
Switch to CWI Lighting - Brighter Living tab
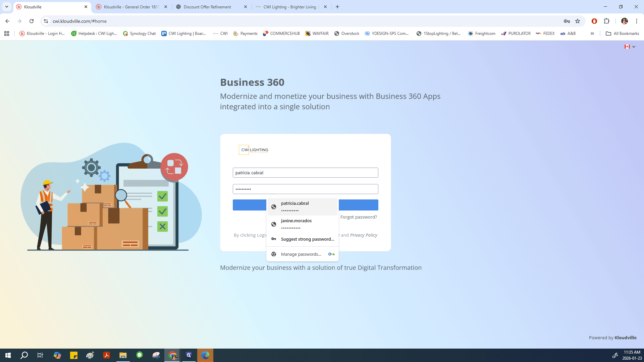pos(291,7)
